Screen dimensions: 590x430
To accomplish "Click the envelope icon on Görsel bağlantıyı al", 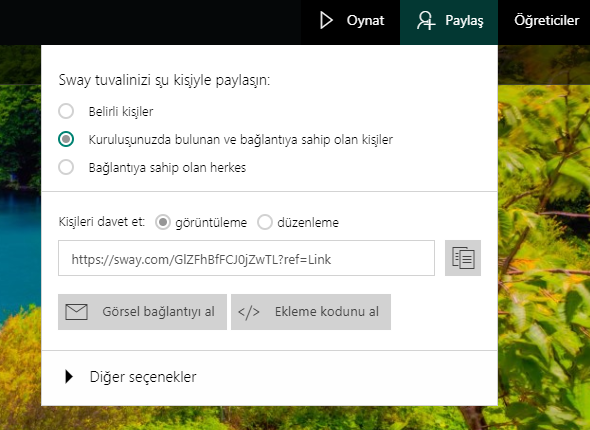I will 76,312.
